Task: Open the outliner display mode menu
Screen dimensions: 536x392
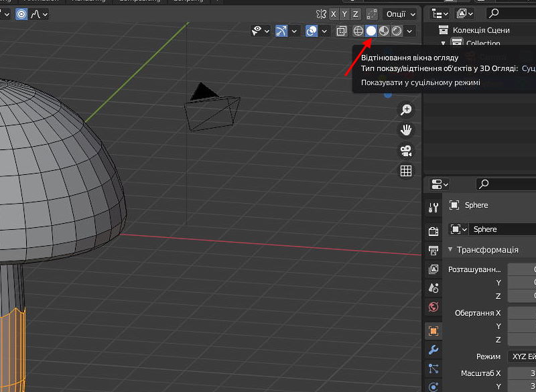Action: point(464,14)
